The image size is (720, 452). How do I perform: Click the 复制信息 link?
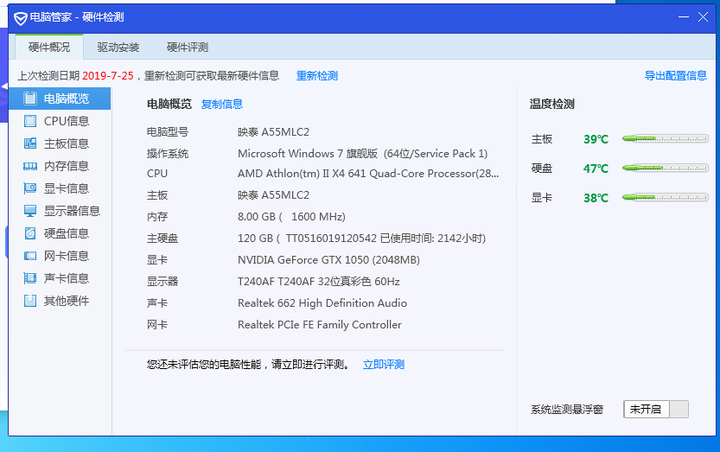click(222, 104)
